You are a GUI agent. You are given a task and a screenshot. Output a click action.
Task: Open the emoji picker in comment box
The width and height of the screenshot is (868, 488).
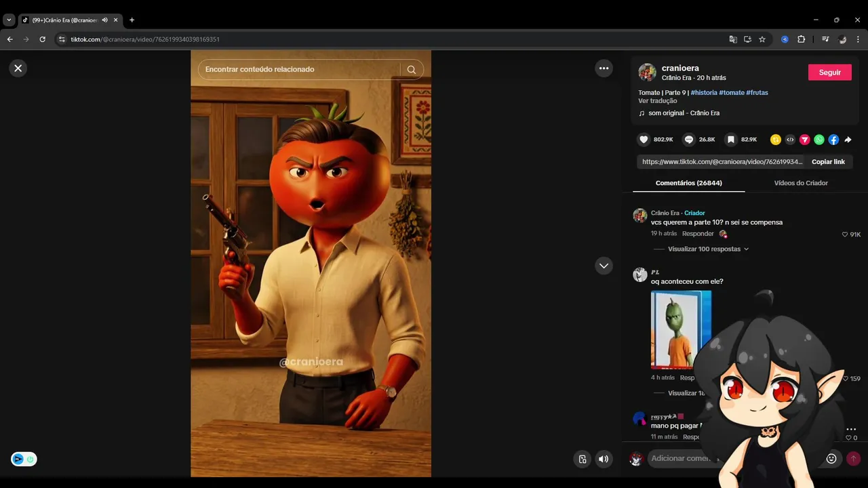(x=831, y=458)
